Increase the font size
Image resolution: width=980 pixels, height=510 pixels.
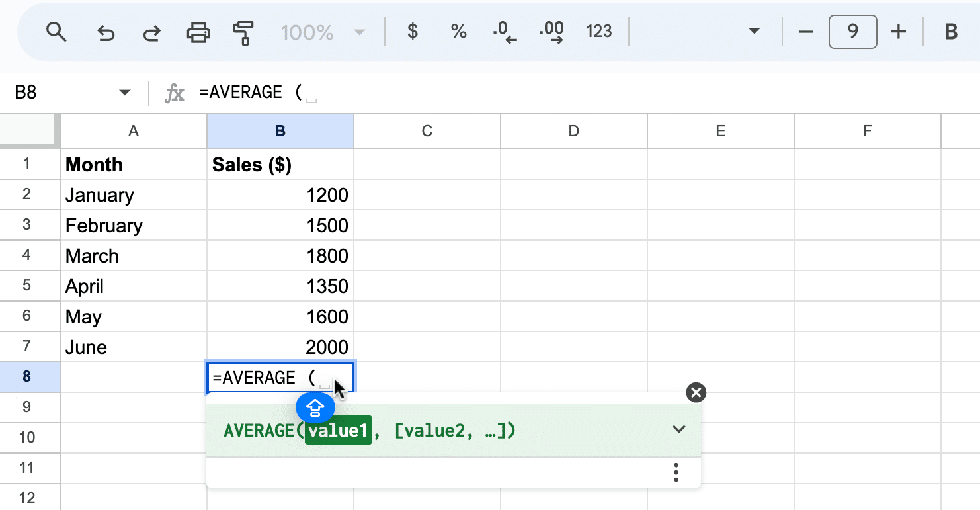[x=898, y=32]
